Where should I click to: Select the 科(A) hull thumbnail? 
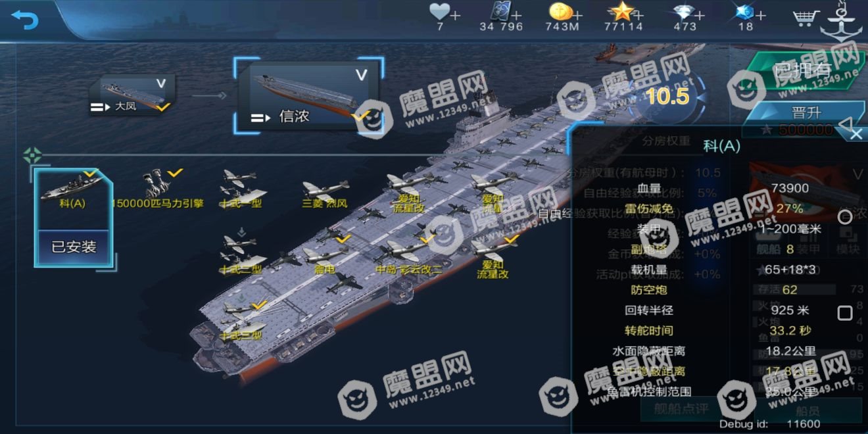tap(72, 187)
